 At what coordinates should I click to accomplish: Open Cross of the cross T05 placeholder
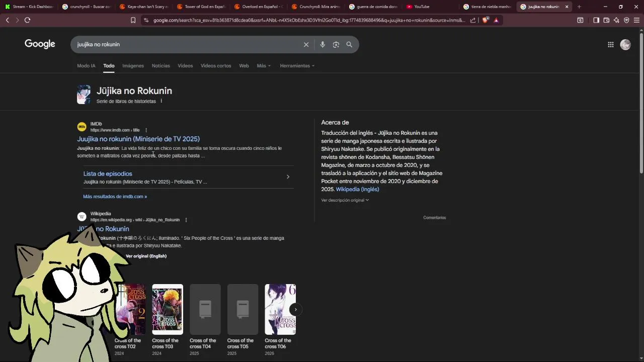[243, 310]
